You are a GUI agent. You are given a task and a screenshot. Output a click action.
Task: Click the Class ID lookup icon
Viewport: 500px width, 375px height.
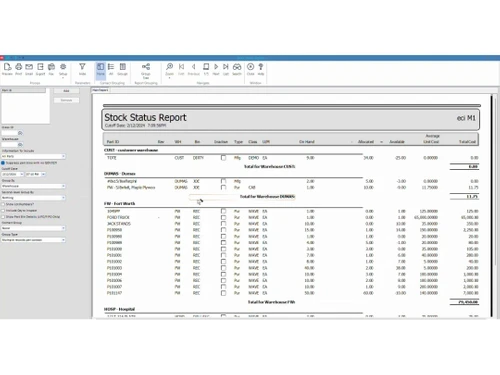(20, 133)
